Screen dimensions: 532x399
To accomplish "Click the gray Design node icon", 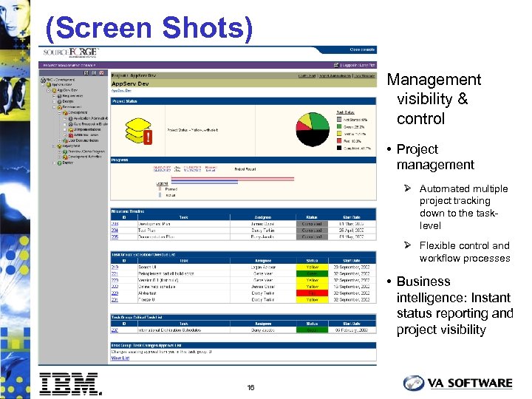I will 59,101.
